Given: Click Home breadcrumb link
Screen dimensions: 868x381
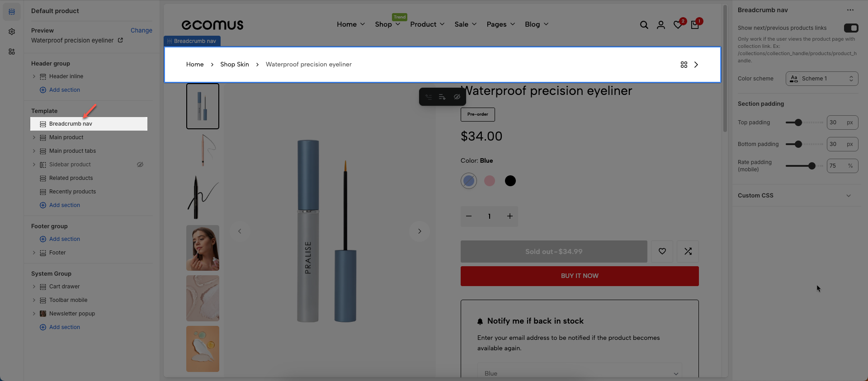Looking at the screenshot, I should (195, 65).
